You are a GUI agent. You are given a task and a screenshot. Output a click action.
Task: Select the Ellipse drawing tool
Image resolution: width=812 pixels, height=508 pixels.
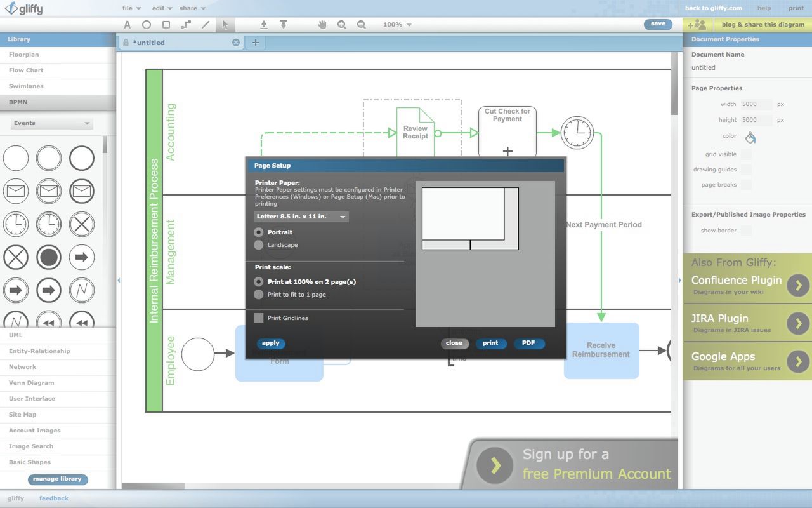point(147,25)
